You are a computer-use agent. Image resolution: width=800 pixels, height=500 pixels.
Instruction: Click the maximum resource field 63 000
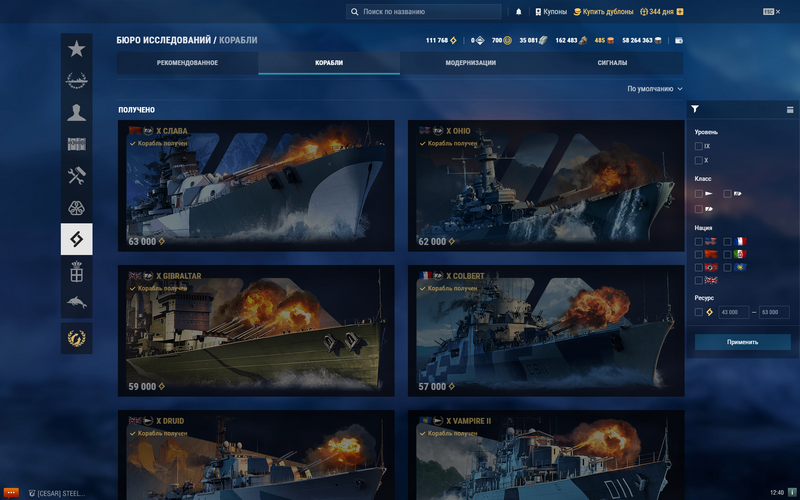coord(774,312)
